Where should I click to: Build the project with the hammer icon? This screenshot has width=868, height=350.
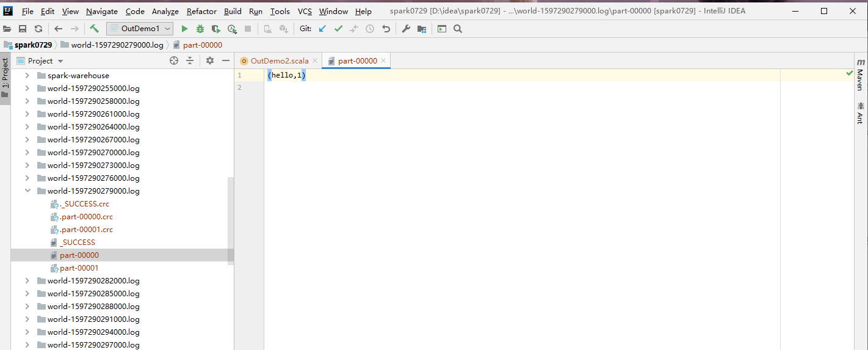[94, 28]
